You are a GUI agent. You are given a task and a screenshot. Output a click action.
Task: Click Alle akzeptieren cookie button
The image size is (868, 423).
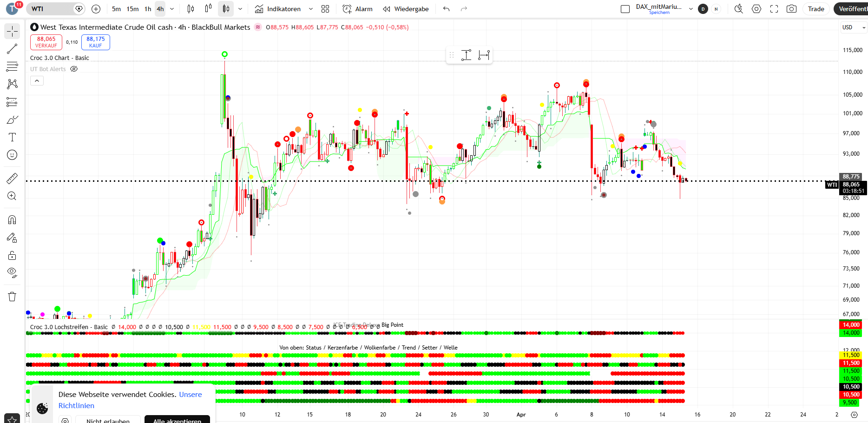tap(177, 420)
